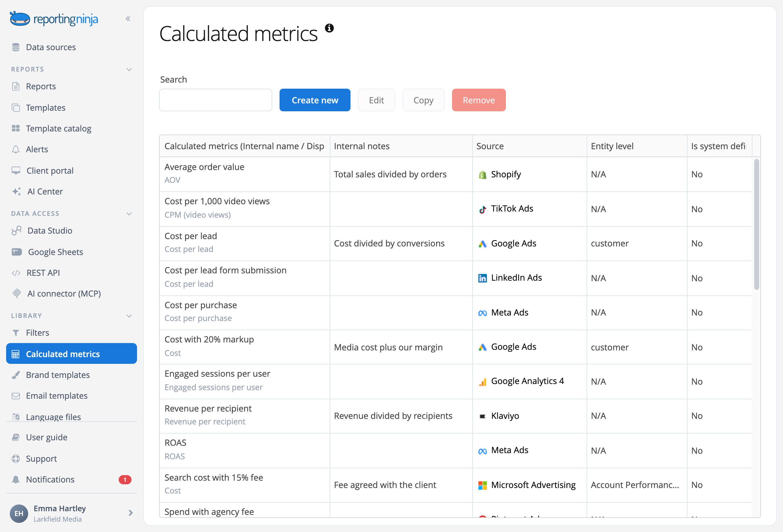Click the Copy button
The width and height of the screenshot is (783, 532).
[424, 100]
